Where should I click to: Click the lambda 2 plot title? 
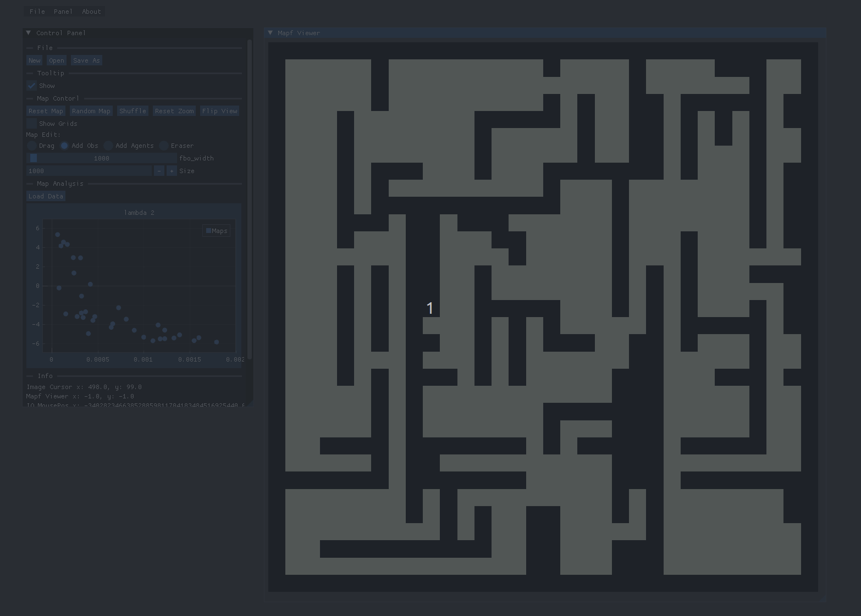point(139,213)
